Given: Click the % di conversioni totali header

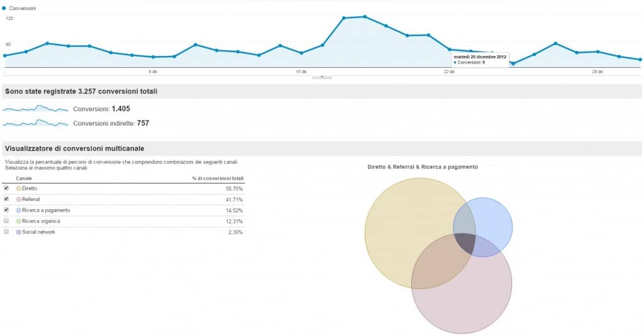Looking at the screenshot, I should tap(218, 178).
